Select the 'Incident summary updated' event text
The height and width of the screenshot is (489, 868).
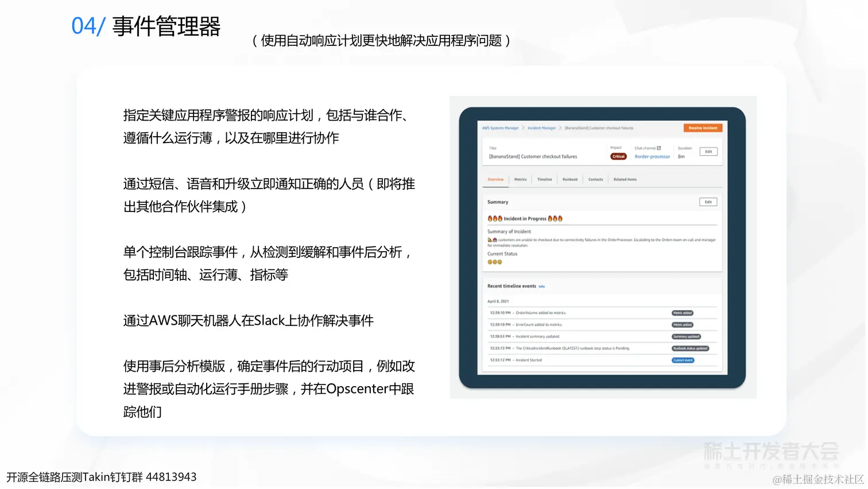coord(537,337)
